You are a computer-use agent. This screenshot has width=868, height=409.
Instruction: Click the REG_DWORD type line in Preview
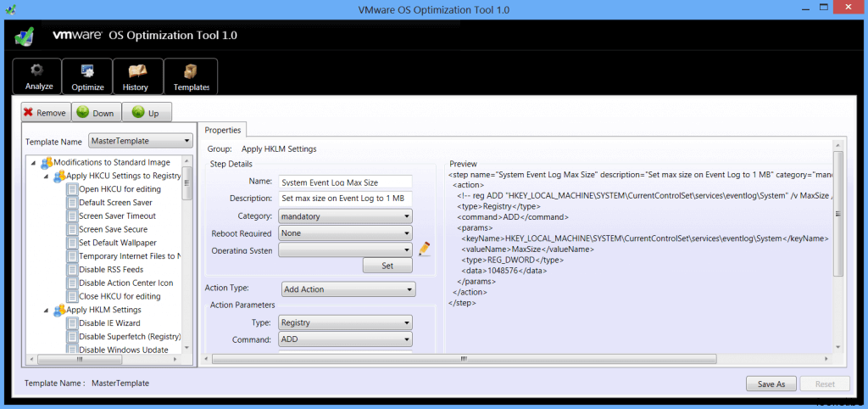click(x=513, y=260)
